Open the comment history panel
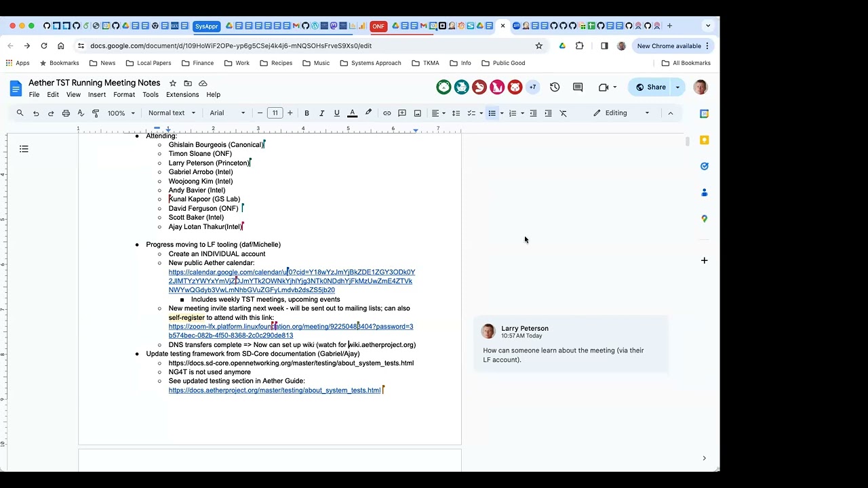Image resolution: width=868 pixels, height=488 pixels. tap(578, 87)
